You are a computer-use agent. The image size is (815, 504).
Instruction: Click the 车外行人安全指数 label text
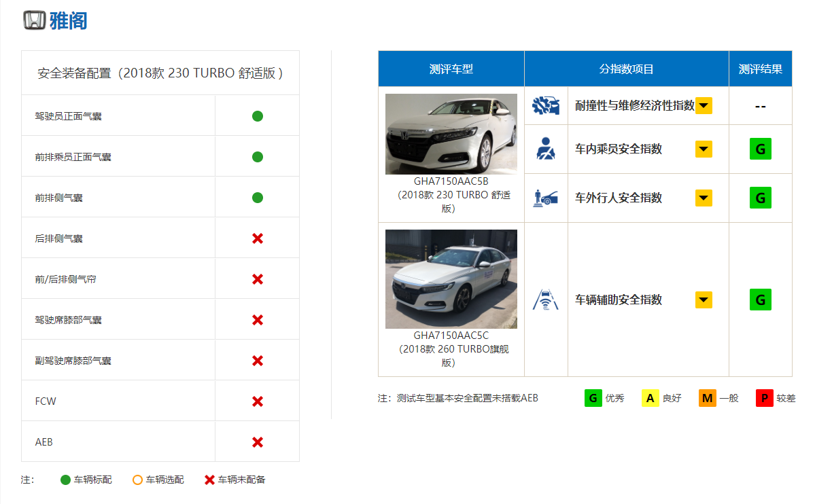coord(619,198)
